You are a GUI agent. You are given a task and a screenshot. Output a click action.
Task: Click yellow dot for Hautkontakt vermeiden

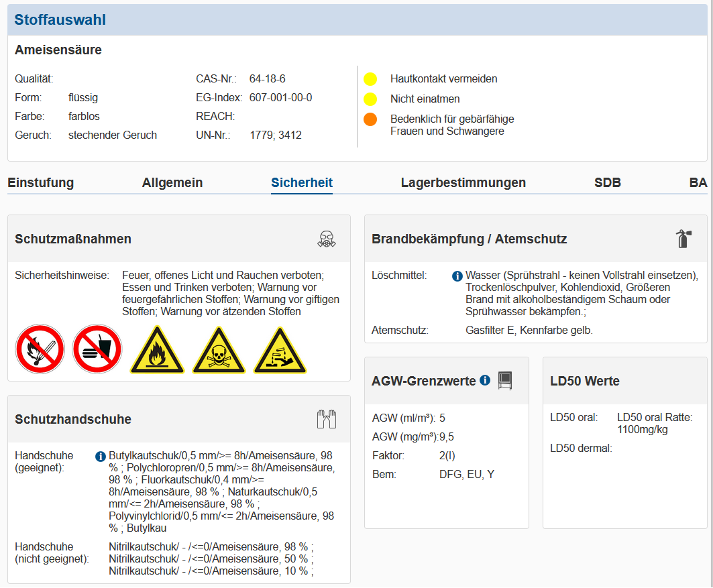point(370,79)
